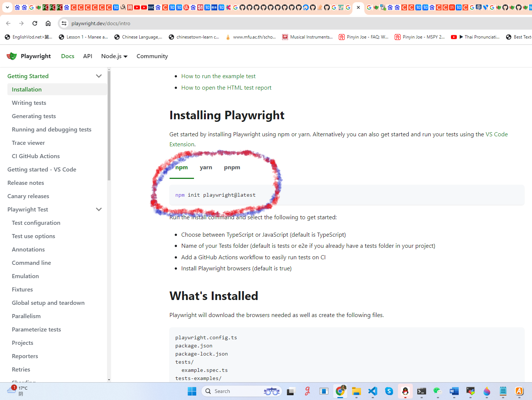Viewport: 532px width, 400px height.
Task: Open File Explorer from the taskbar
Action: [357, 391]
